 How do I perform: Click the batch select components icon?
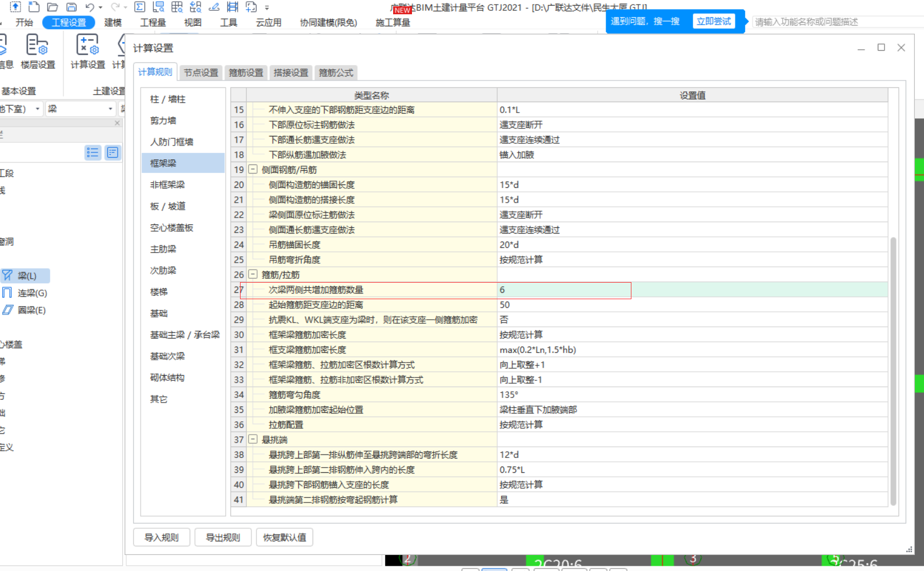coord(195,7)
